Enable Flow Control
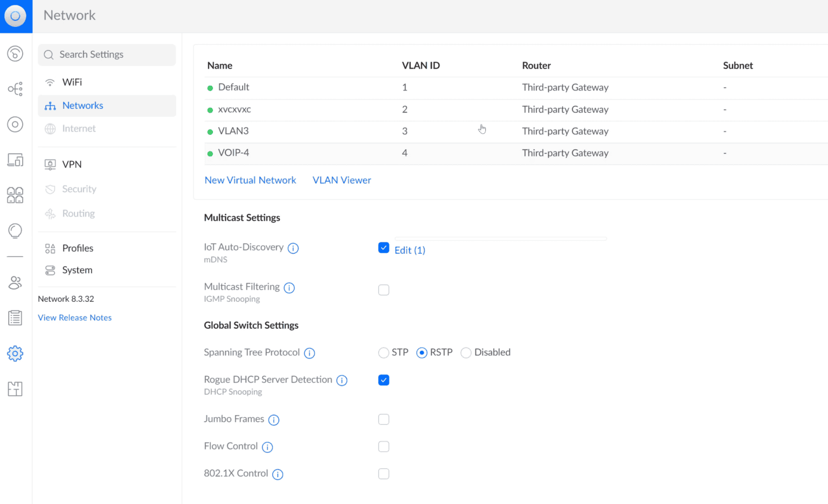The width and height of the screenshot is (828, 504). (383, 446)
